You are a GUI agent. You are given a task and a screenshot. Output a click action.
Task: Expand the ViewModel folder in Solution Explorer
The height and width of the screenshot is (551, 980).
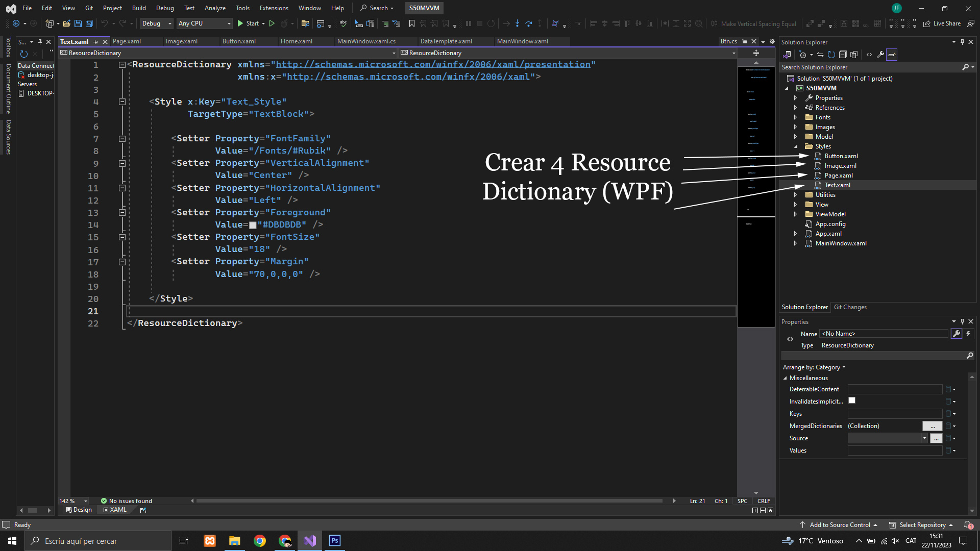pyautogui.click(x=795, y=214)
